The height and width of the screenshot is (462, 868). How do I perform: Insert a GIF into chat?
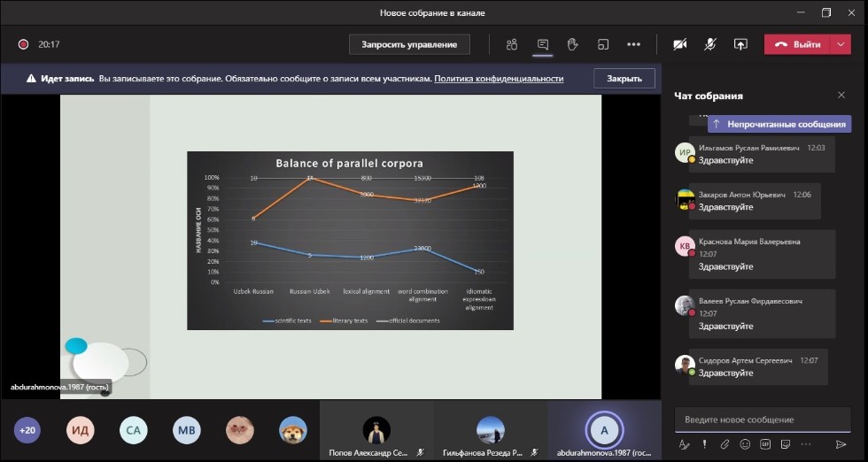pos(764,444)
